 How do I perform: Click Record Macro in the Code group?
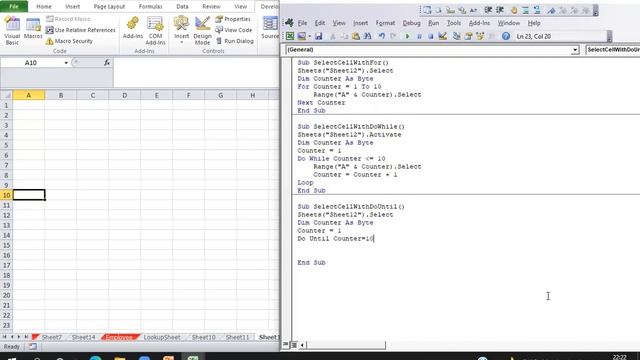[68, 19]
